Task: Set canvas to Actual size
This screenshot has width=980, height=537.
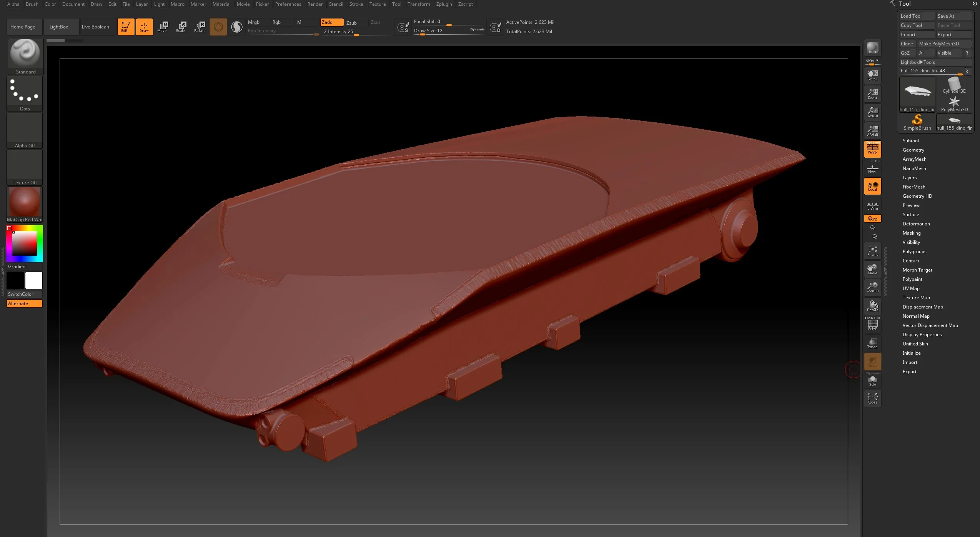Action: pyautogui.click(x=872, y=112)
